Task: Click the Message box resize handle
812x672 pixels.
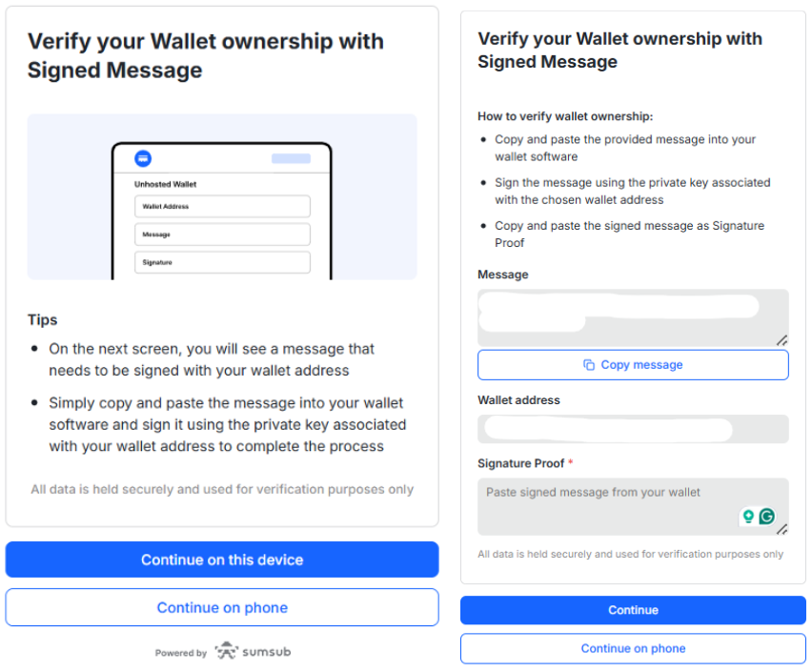Action: click(782, 339)
